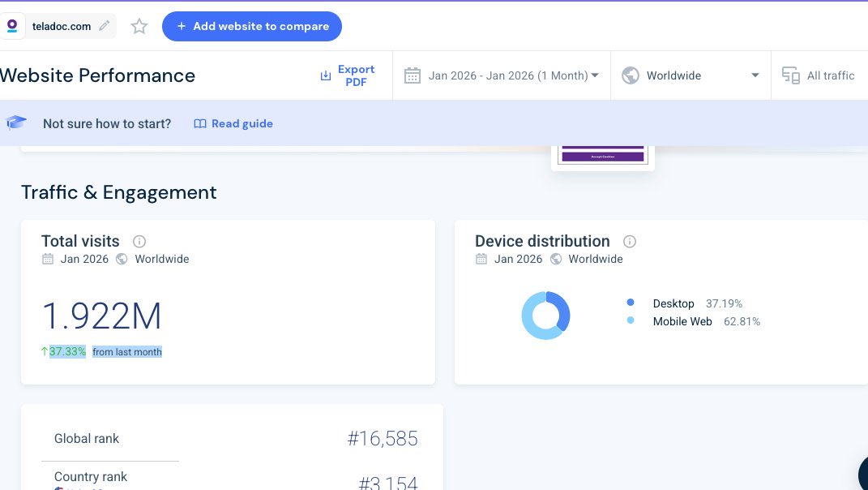Export the report as PDF

point(348,75)
